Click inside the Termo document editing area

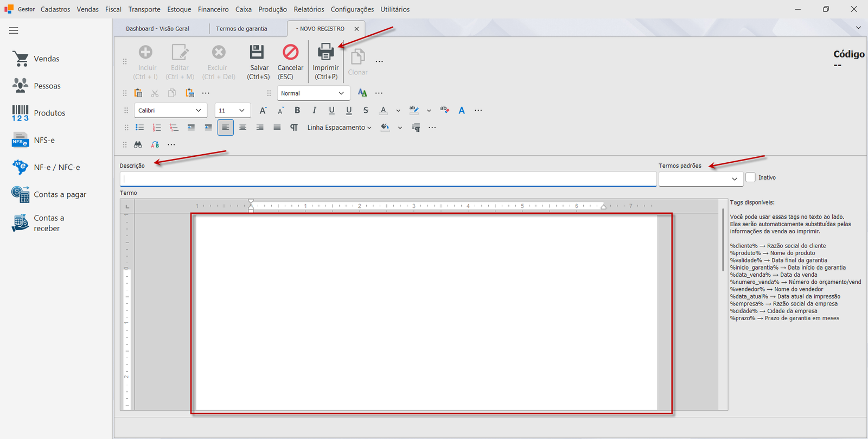tap(426, 313)
